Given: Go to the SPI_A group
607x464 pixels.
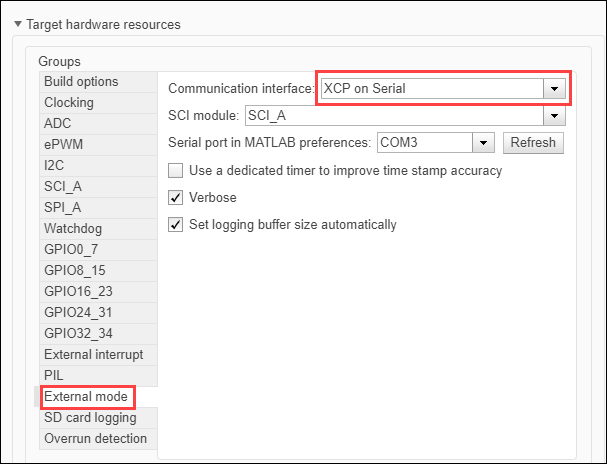Looking at the screenshot, I should click(x=63, y=208).
